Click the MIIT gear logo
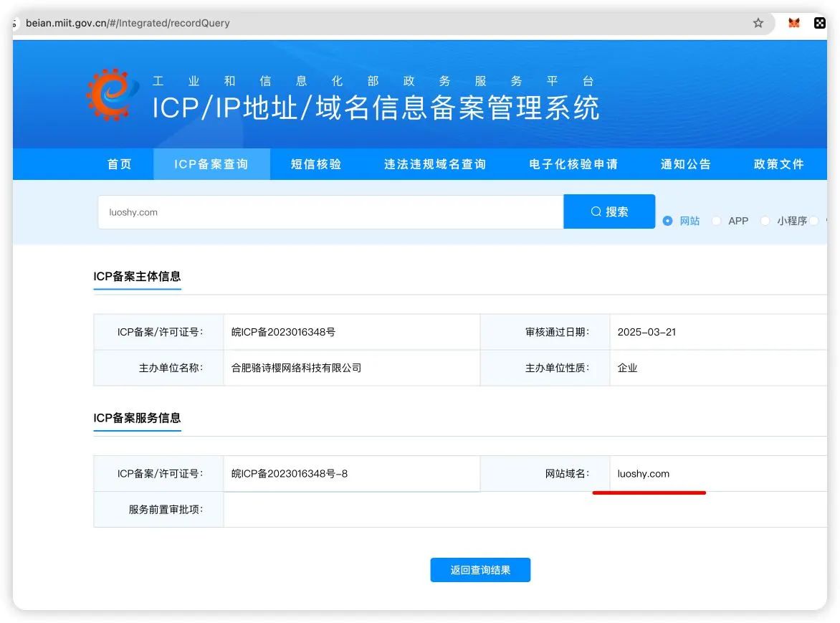The height and width of the screenshot is (623, 840). tap(111, 95)
